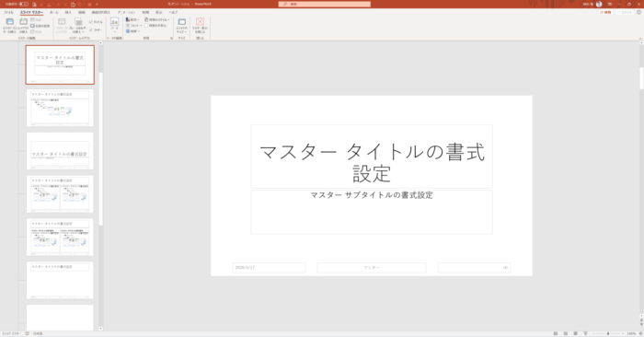
Task: Click Save icon in quick access toolbar
Action: click(x=35, y=4)
